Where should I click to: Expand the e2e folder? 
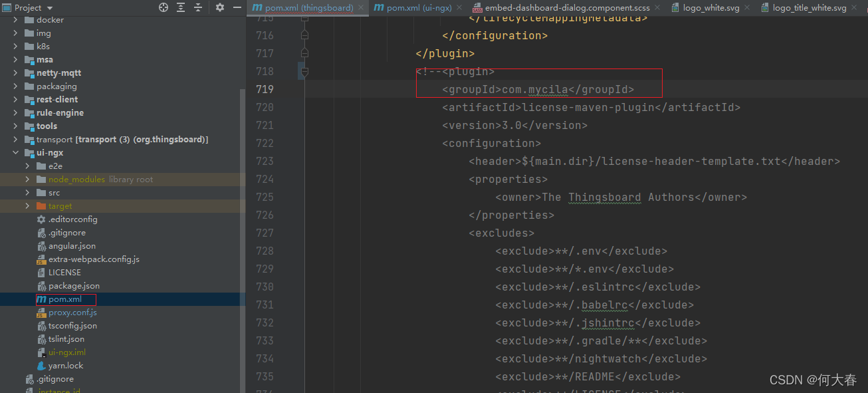[x=27, y=166]
